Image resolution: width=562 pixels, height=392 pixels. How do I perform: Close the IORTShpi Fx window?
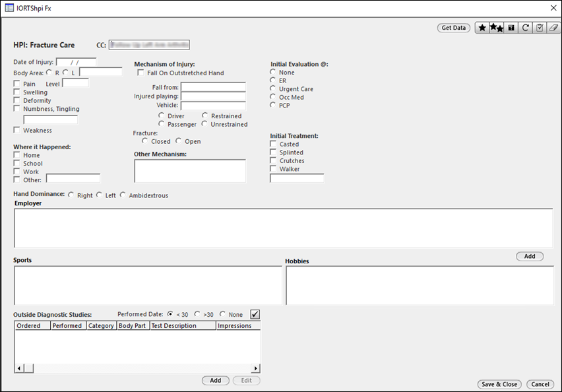click(553, 8)
